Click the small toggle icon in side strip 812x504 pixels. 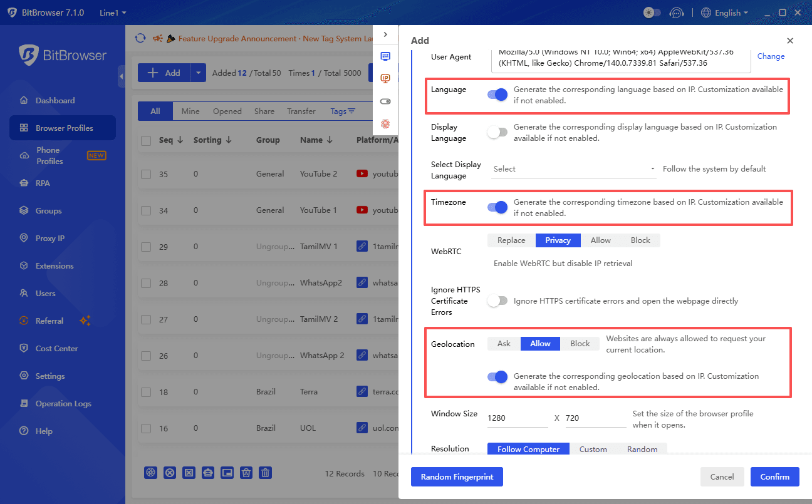click(385, 101)
